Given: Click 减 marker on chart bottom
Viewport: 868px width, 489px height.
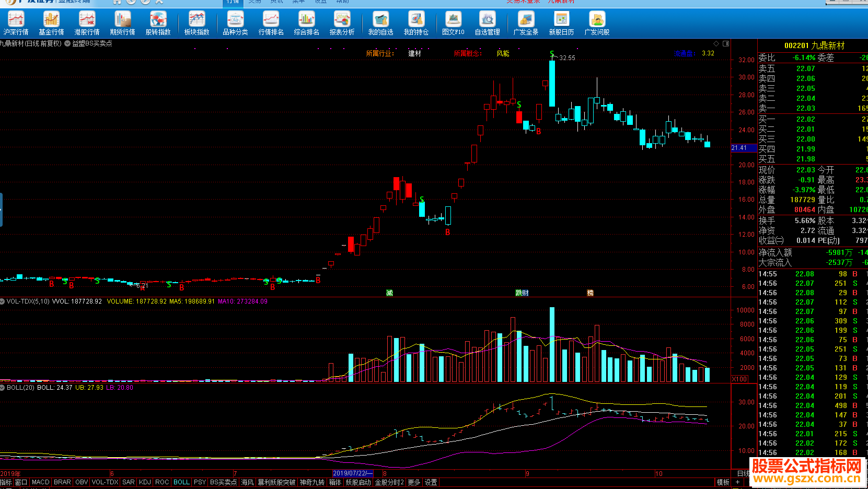Looking at the screenshot, I should 389,293.
